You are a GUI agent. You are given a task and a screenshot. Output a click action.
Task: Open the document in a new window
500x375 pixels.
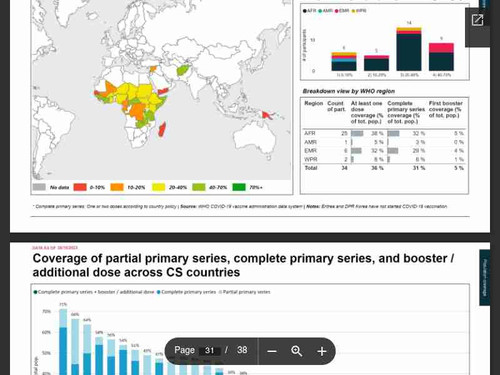[x=477, y=20]
